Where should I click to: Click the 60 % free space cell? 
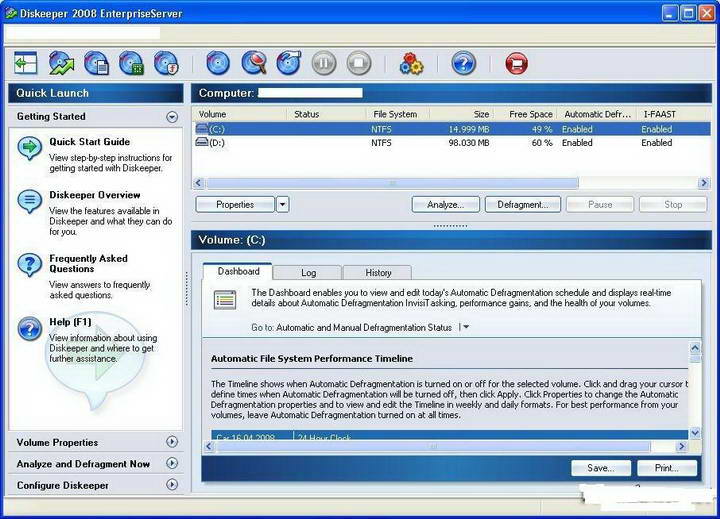[542, 143]
